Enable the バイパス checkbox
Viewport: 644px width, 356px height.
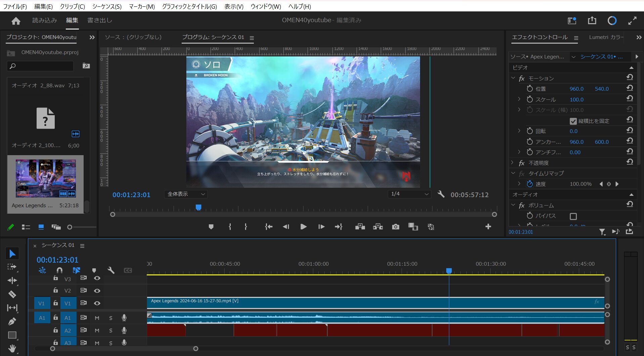(x=573, y=216)
